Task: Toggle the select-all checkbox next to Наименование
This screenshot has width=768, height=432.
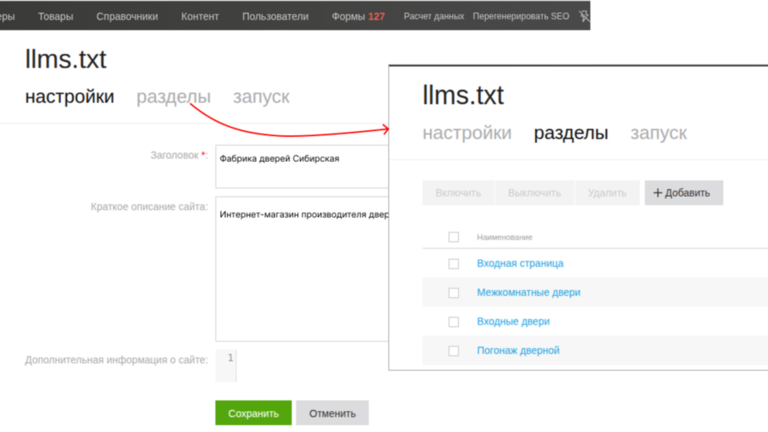Action: click(x=454, y=237)
